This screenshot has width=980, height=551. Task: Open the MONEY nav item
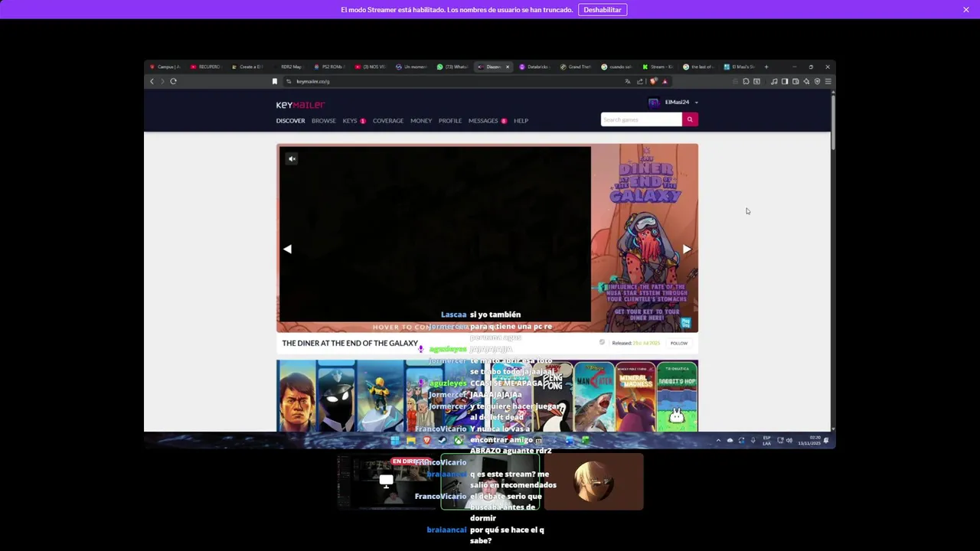coord(421,121)
